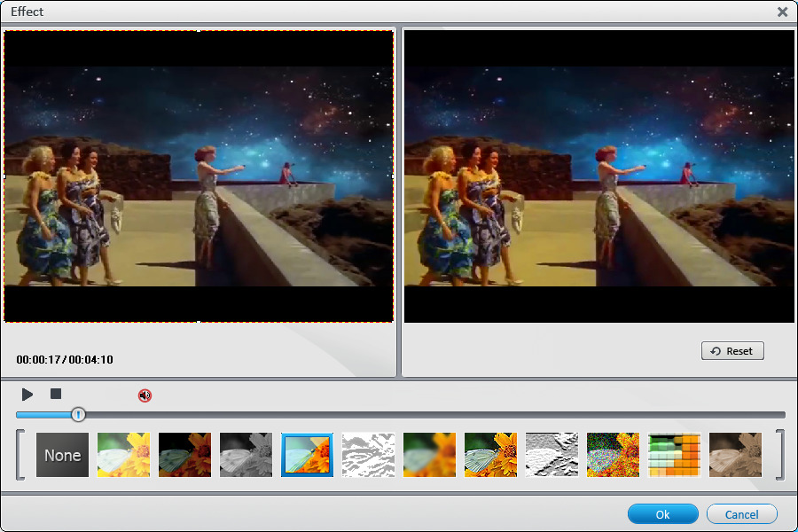
Task: Select the sharpen butterfly effect thumbnail
Action: click(x=490, y=455)
